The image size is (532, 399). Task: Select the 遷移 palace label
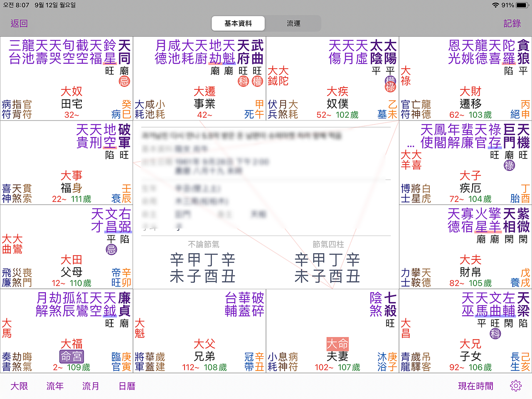470,103
